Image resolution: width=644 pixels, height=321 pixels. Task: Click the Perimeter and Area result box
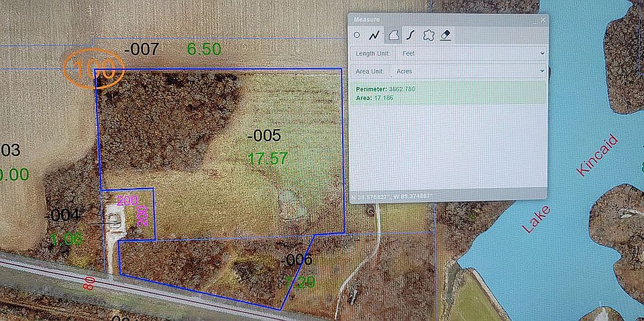(x=448, y=93)
